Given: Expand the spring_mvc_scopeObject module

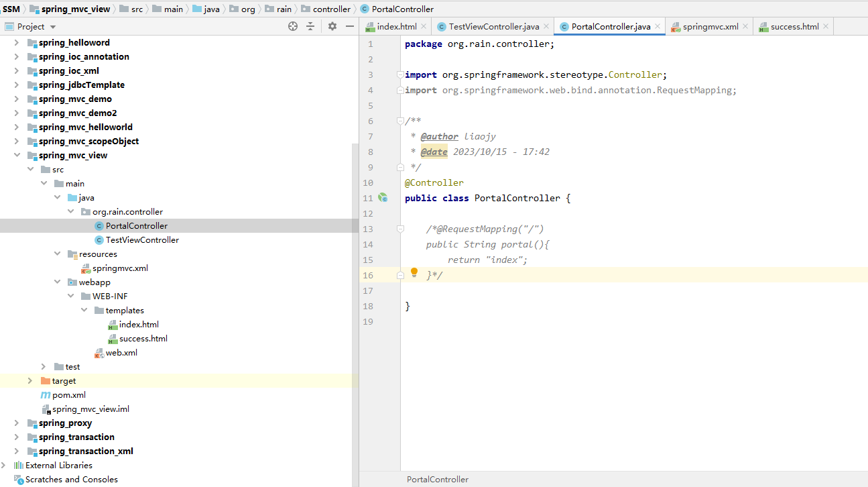Looking at the screenshot, I should 17,141.
